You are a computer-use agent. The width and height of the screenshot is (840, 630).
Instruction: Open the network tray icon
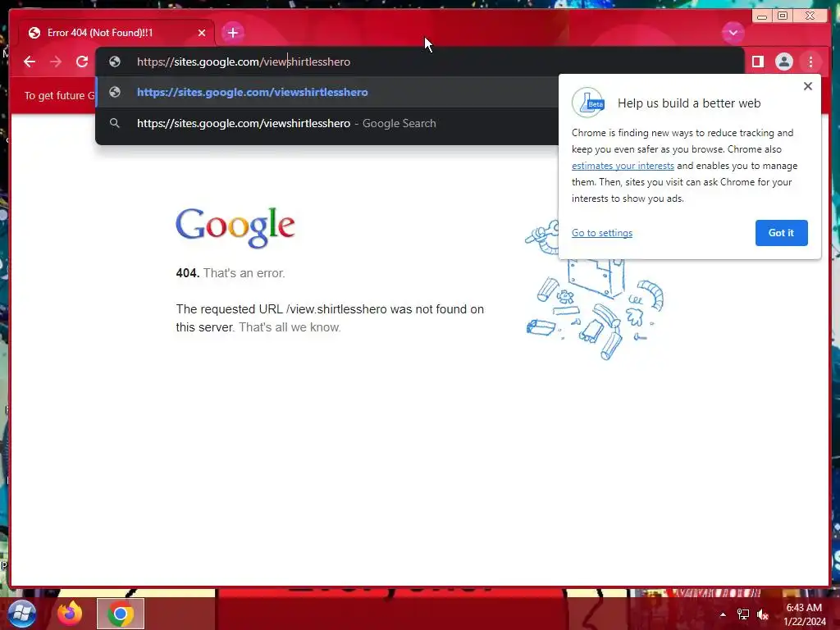[743, 614]
